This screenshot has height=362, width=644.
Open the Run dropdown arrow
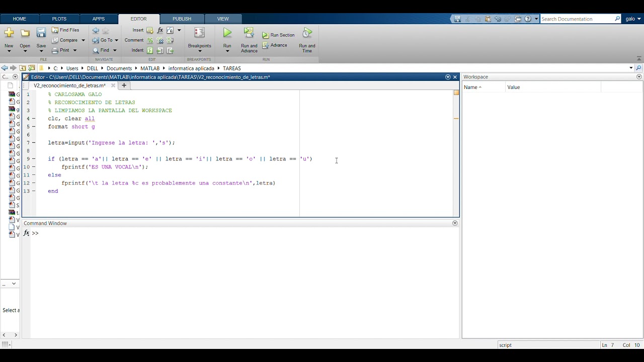227,51
